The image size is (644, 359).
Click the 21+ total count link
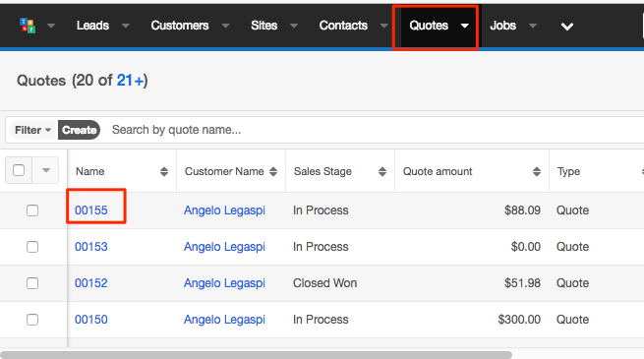pos(130,81)
